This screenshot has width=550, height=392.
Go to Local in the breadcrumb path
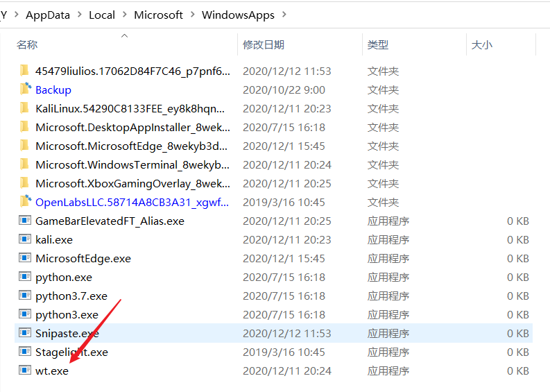(x=102, y=15)
